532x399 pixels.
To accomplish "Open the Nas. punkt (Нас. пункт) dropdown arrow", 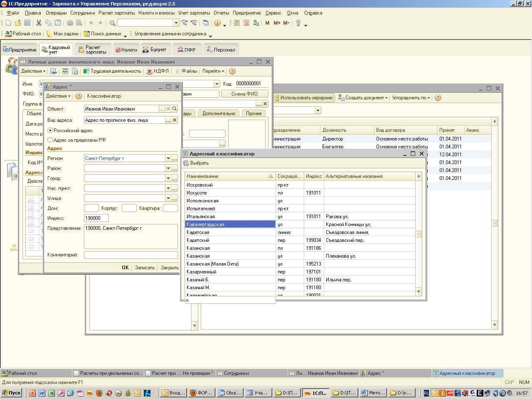I will click(168, 188).
